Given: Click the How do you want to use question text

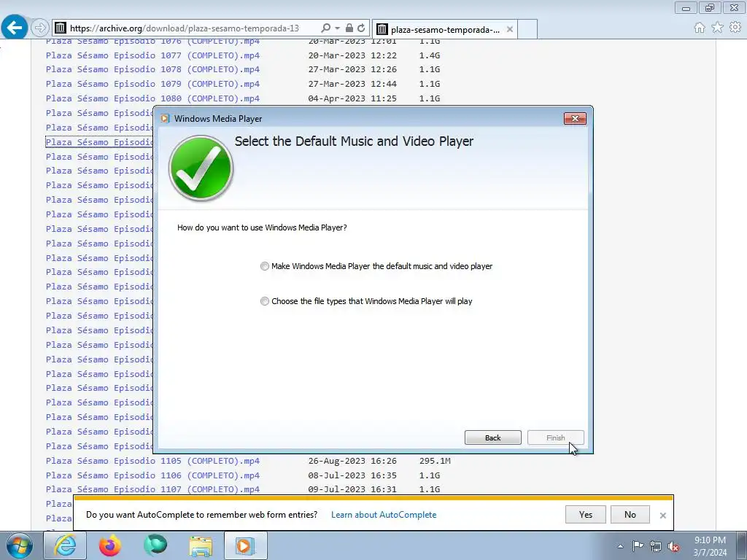Looking at the screenshot, I should [262, 227].
